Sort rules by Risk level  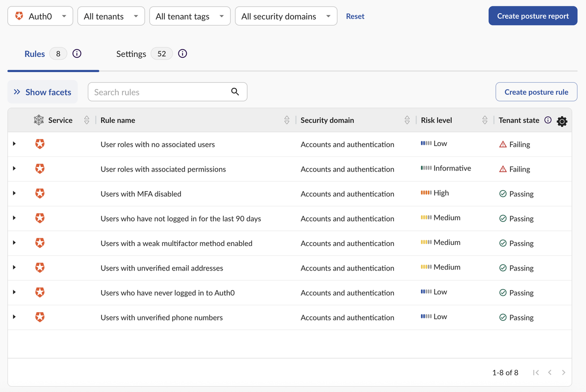(x=484, y=120)
